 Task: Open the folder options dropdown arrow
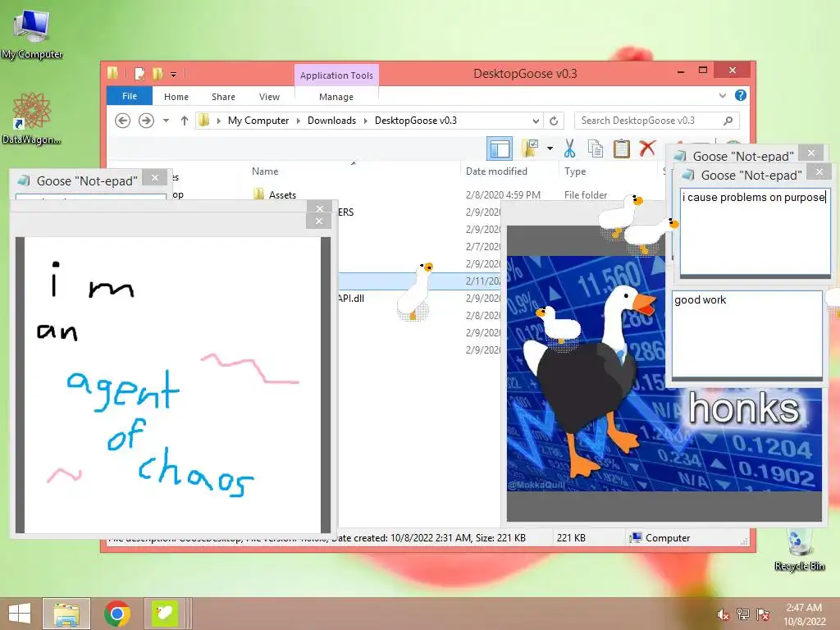point(550,148)
